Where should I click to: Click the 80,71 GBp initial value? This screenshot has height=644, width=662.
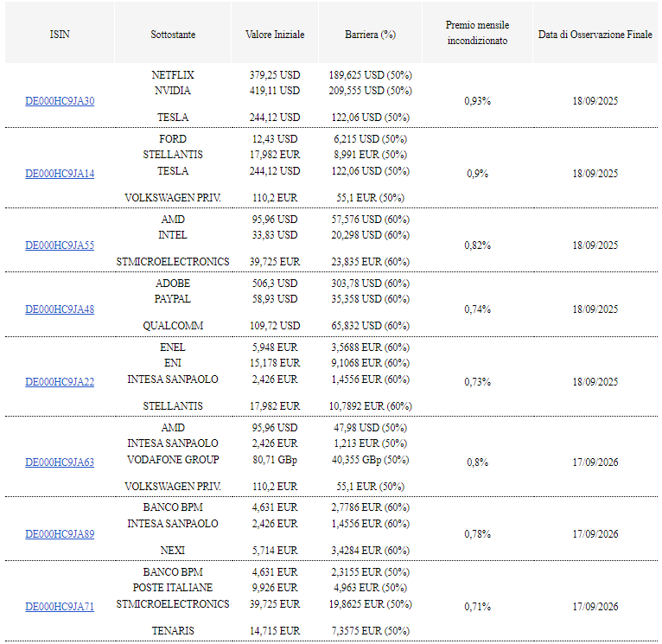tap(275, 460)
